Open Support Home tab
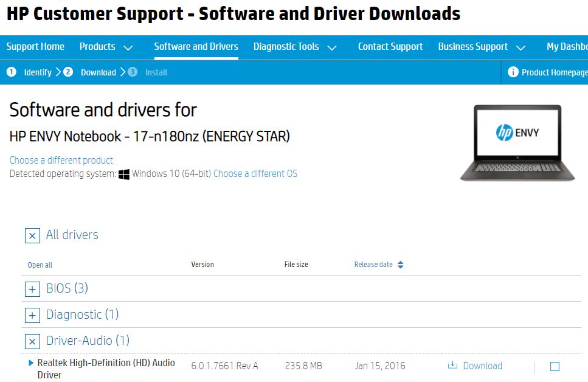 point(35,46)
